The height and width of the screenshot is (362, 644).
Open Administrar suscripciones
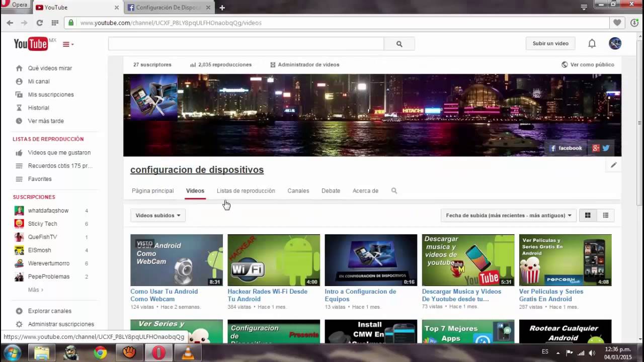tap(61, 324)
